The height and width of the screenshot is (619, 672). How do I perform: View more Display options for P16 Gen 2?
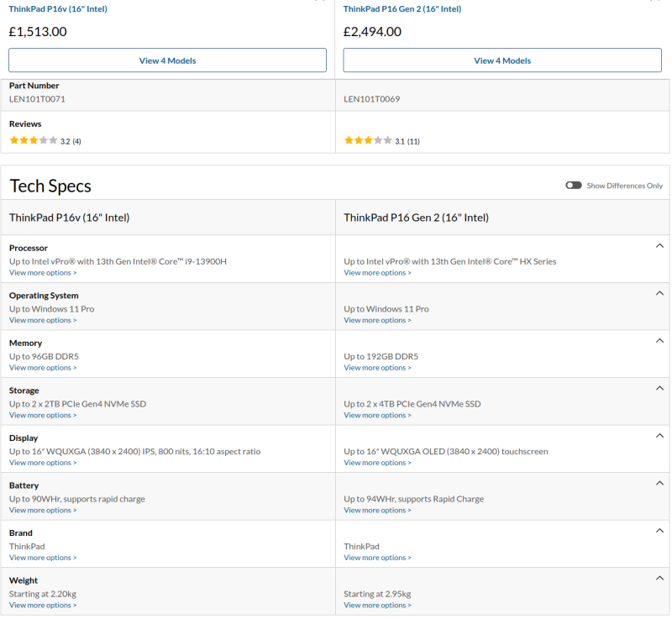(377, 463)
